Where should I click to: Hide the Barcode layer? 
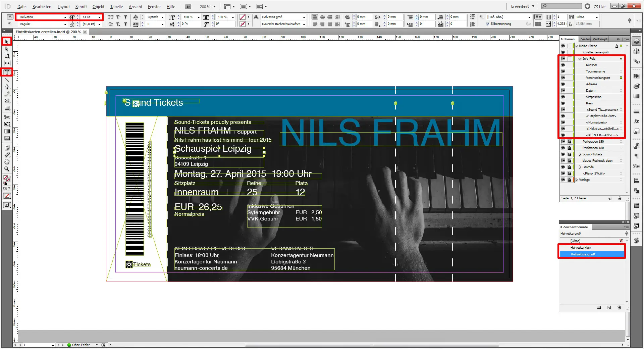(x=563, y=167)
